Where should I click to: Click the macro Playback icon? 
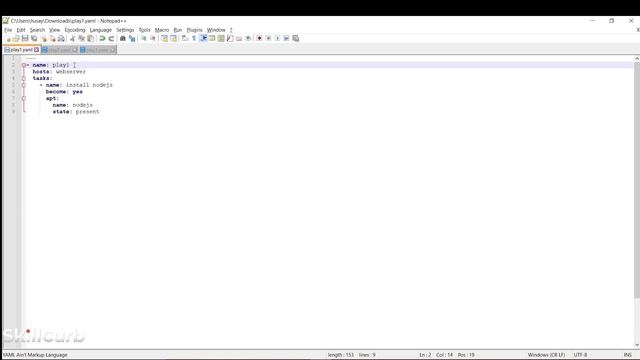(x=278, y=38)
